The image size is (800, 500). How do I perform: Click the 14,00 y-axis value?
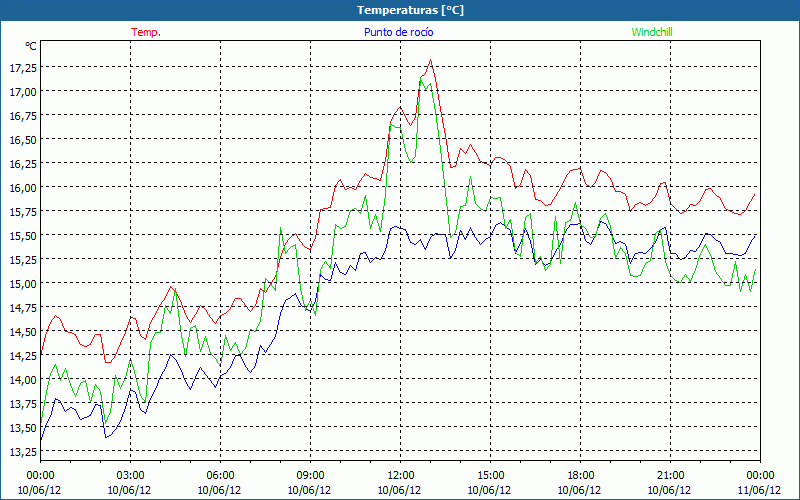click(x=23, y=380)
